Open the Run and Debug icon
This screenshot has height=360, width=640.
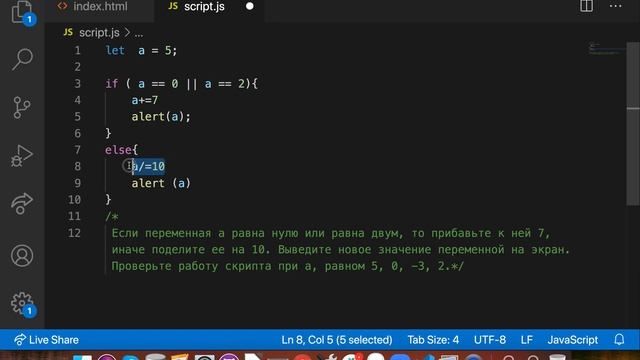(x=22, y=156)
